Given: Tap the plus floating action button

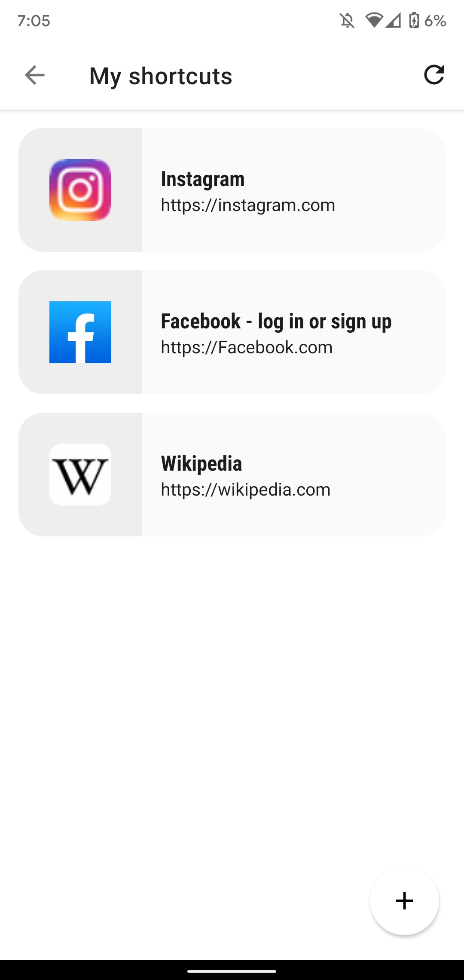Looking at the screenshot, I should (x=404, y=900).
